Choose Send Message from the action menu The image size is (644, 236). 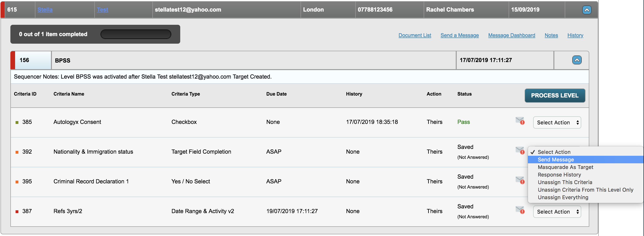coord(585,160)
